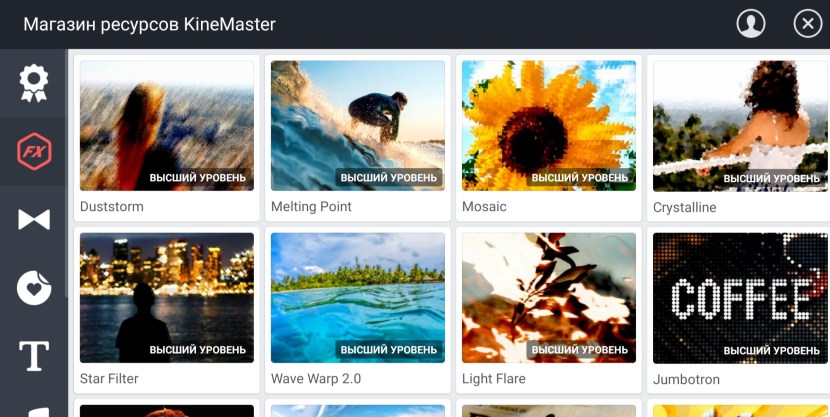Click ВЫСШИЙ УРОВЕНЬ badge on Star Filter
The height and width of the screenshot is (417, 830).
(197, 350)
